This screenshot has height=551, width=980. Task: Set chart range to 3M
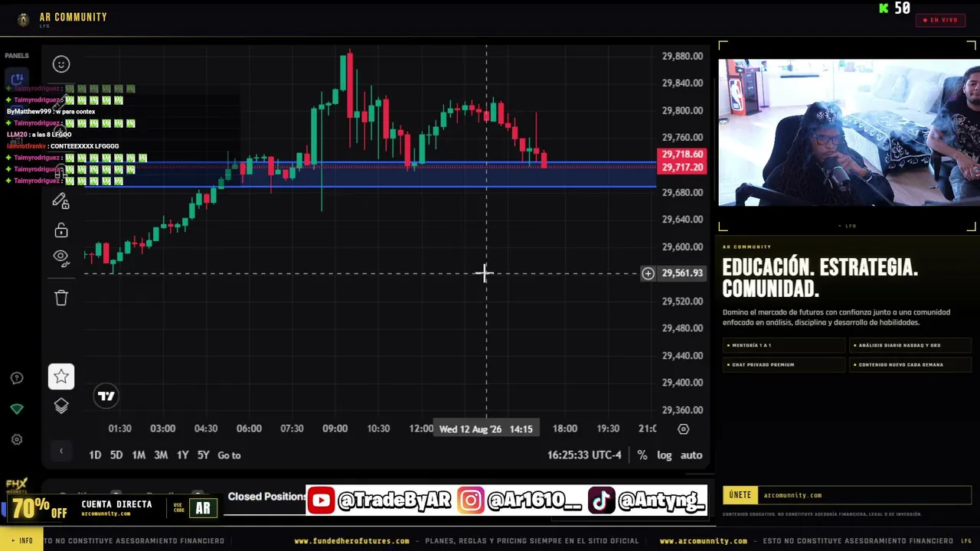tap(161, 455)
